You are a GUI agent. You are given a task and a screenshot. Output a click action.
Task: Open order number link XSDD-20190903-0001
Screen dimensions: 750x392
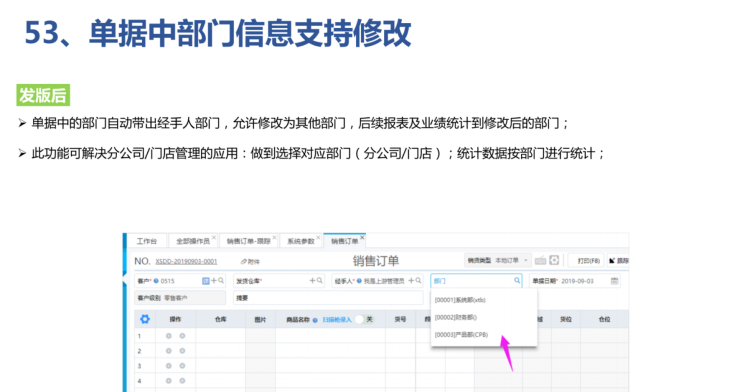click(x=186, y=261)
